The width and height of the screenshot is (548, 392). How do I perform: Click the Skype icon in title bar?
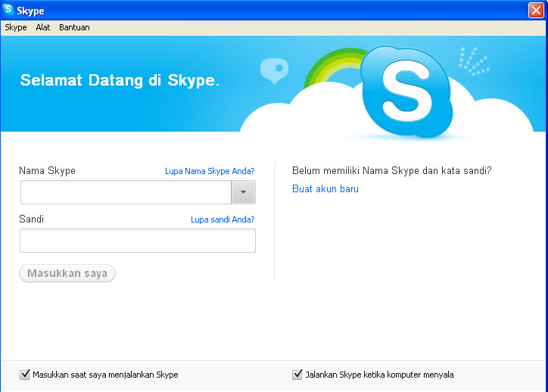8,10
